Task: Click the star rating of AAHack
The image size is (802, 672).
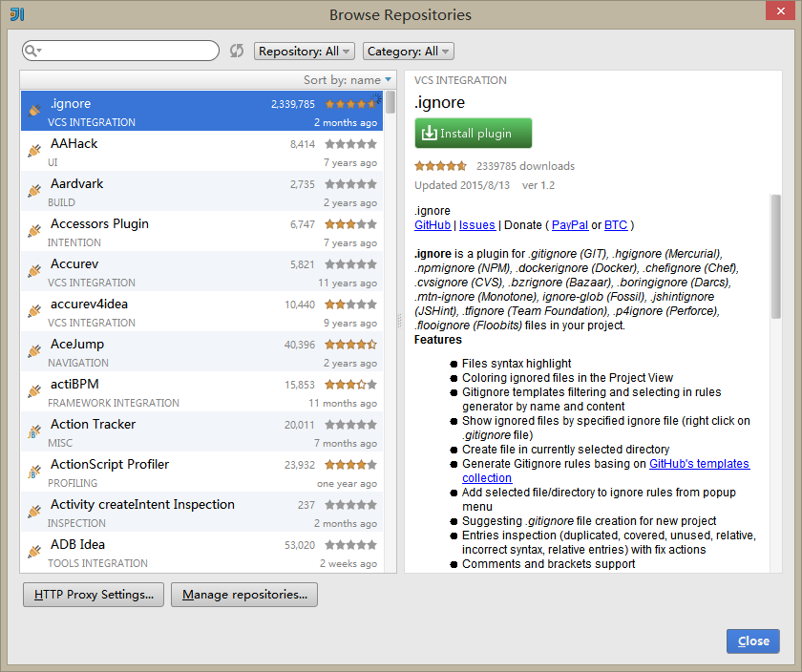Action: pyautogui.click(x=351, y=144)
